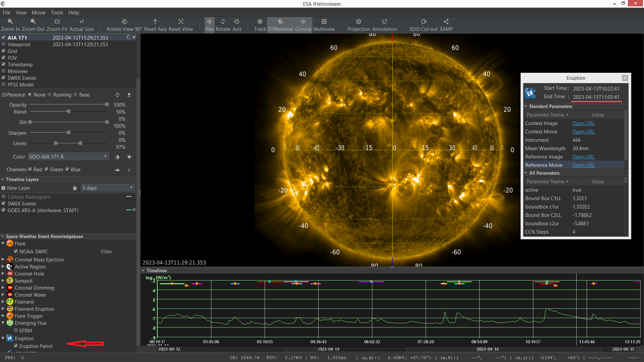Click the lock icon beside New Layer

(75, 188)
